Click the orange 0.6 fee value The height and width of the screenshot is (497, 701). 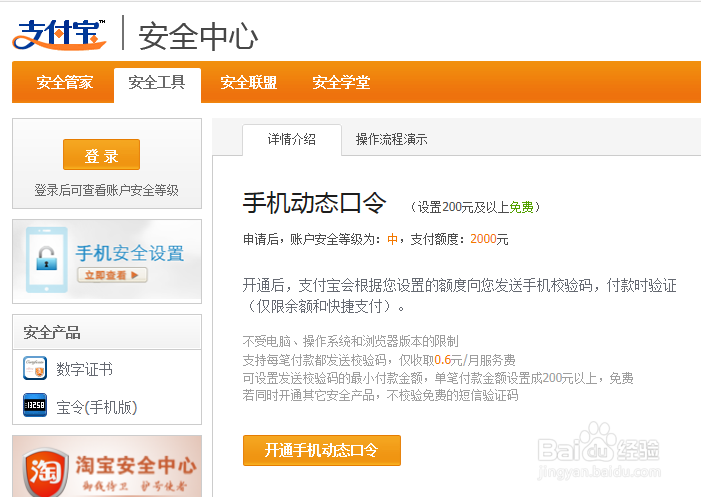(442, 360)
